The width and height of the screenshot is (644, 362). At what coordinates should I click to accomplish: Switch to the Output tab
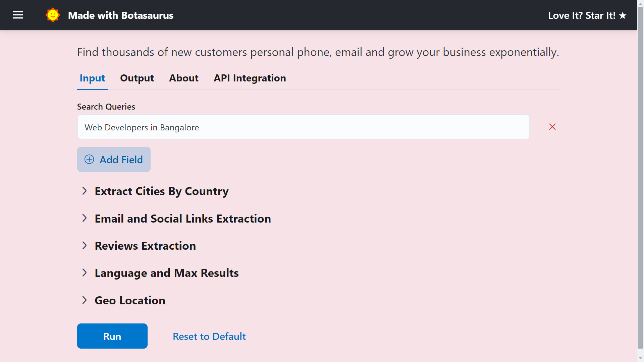click(137, 78)
